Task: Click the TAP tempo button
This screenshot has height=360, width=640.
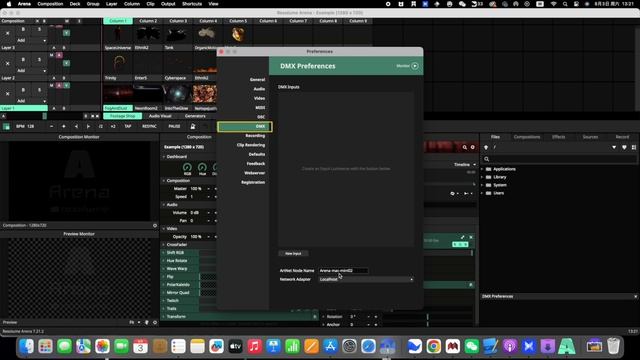Action: pyautogui.click(x=128, y=127)
